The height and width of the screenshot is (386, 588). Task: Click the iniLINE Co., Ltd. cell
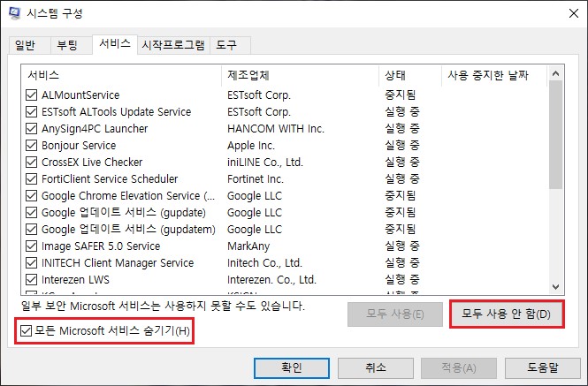pyautogui.click(x=264, y=163)
